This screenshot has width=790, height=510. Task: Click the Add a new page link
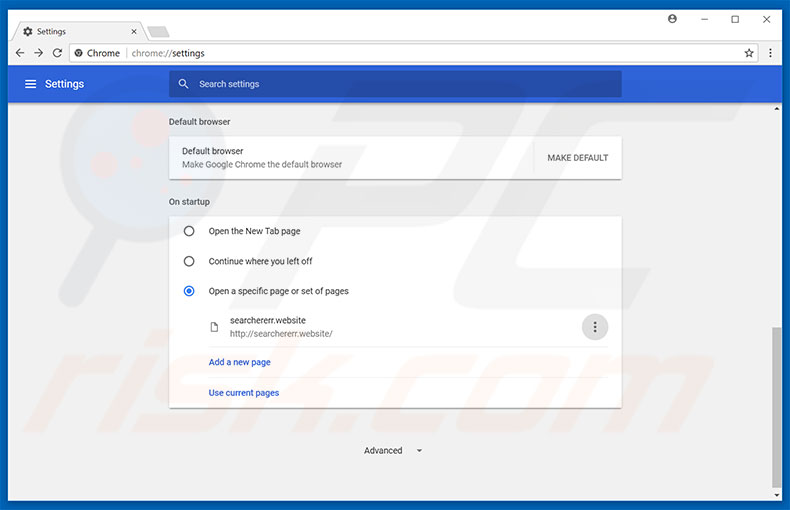click(239, 362)
